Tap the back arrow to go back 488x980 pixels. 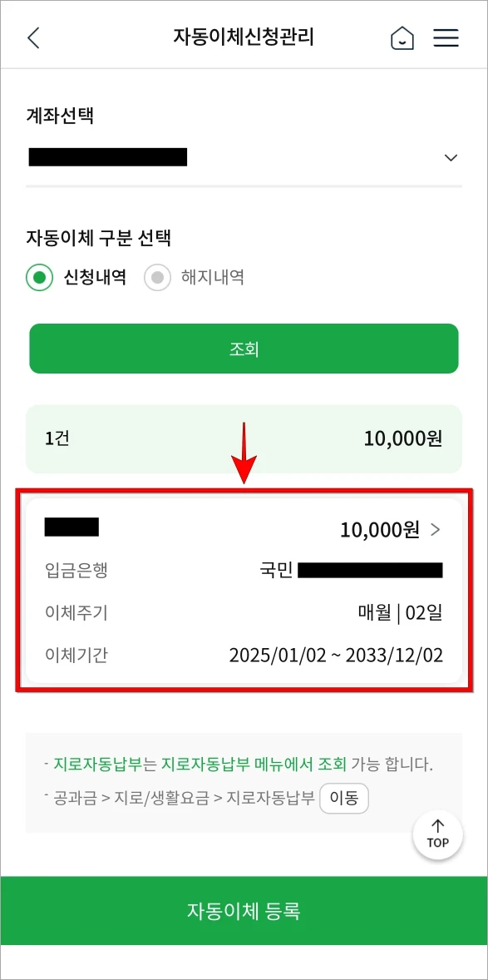tap(33, 37)
